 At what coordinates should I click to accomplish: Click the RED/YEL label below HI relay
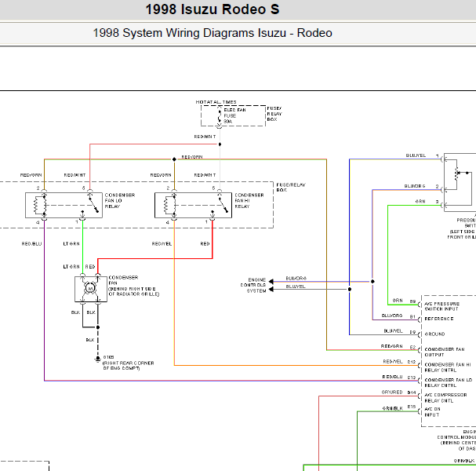162,243
